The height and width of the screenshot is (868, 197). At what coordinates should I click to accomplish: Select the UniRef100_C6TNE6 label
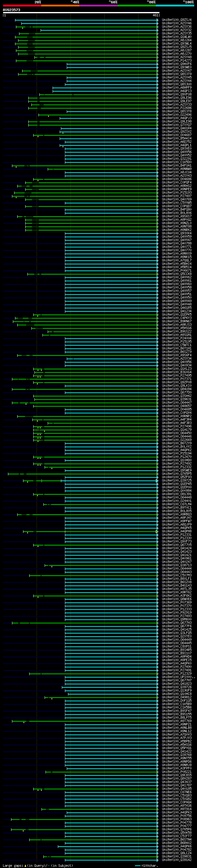[x=176, y=792]
